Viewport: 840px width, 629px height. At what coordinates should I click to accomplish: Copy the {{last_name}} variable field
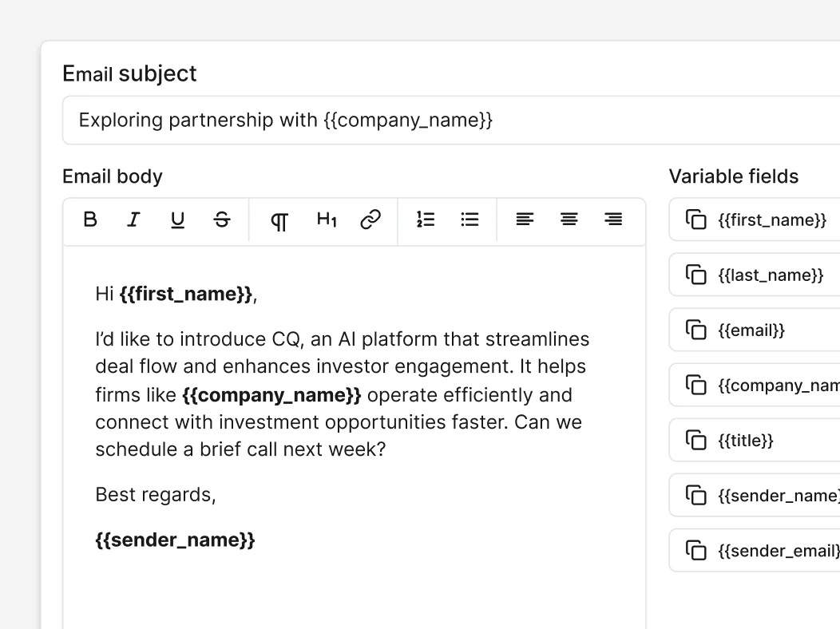[x=696, y=275]
